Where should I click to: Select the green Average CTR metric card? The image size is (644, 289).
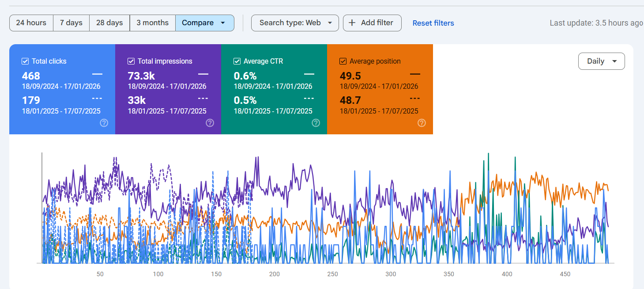click(274, 88)
